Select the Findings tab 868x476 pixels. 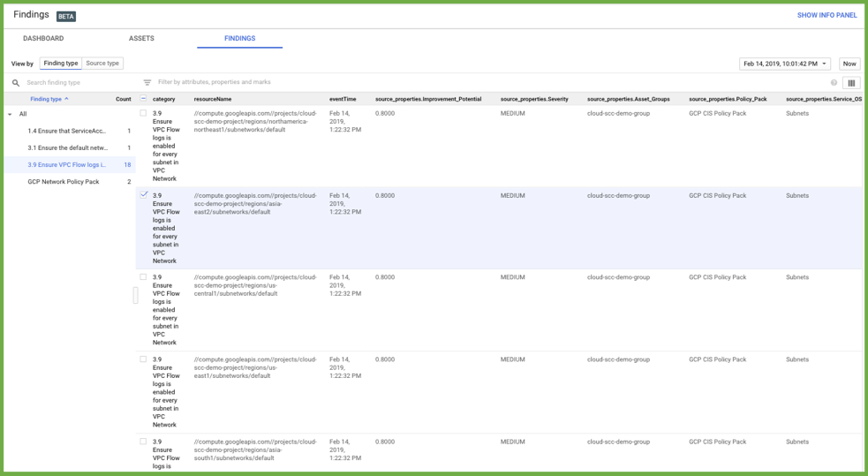(239, 38)
